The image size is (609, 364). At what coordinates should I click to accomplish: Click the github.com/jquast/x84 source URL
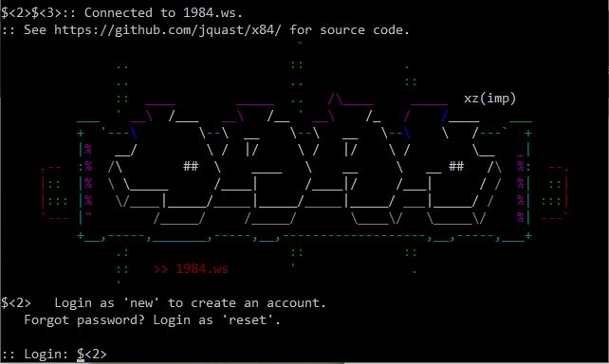[x=167, y=30]
